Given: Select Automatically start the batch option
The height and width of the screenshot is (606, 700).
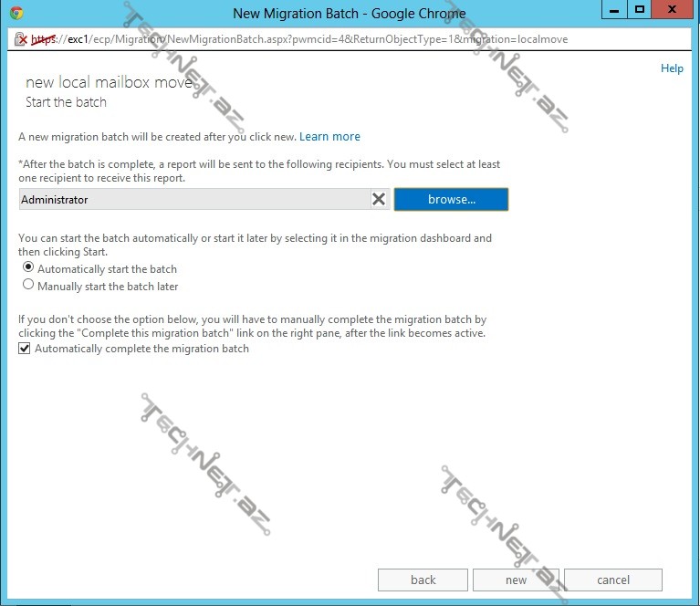Looking at the screenshot, I should tap(29, 268).
